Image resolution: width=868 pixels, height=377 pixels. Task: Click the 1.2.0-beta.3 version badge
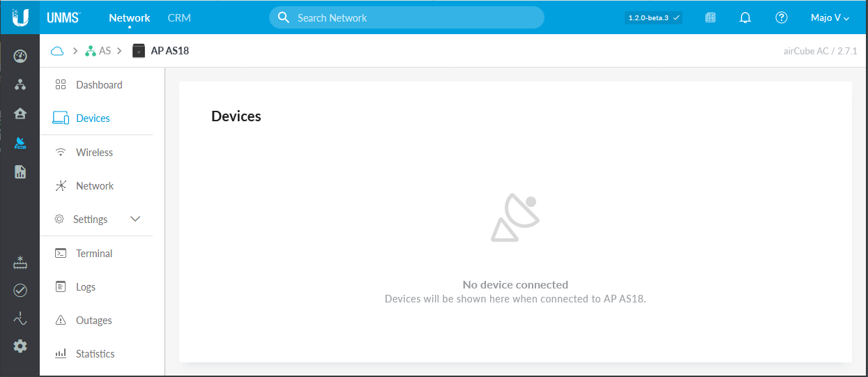click(x=653, y=18)
